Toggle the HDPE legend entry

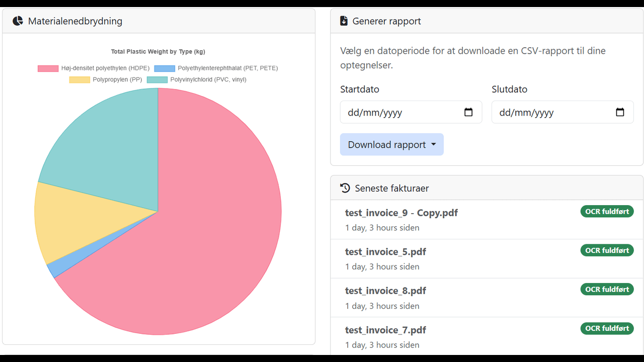[94, 68]
